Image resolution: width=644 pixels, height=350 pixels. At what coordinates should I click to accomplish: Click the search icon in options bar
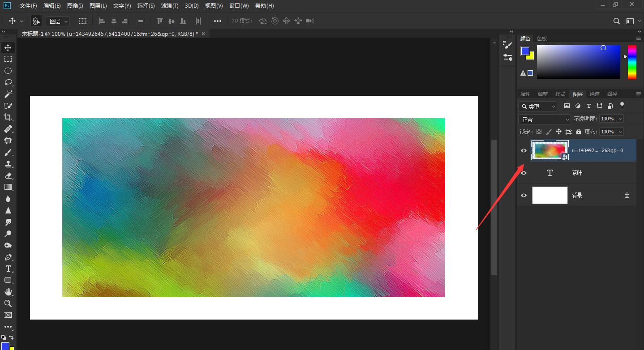coord(617,21)
